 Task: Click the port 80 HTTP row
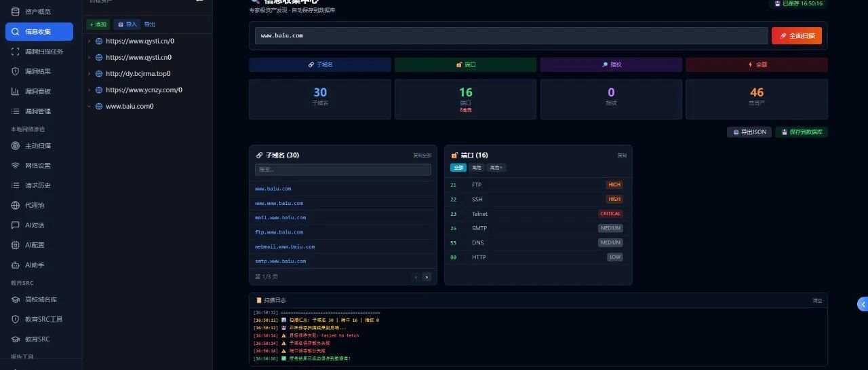536,257
